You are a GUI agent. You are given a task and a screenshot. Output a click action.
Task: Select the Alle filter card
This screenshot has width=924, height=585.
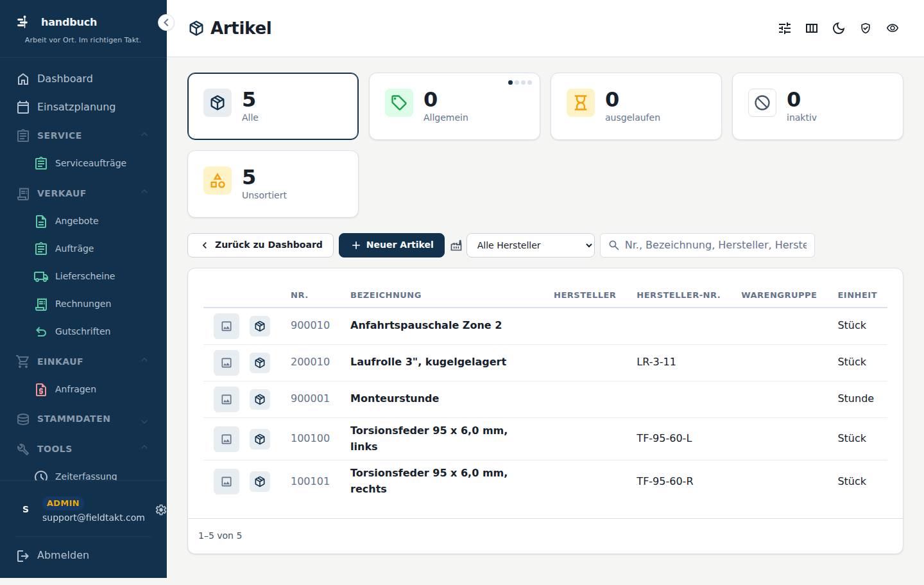coord(273,106)
